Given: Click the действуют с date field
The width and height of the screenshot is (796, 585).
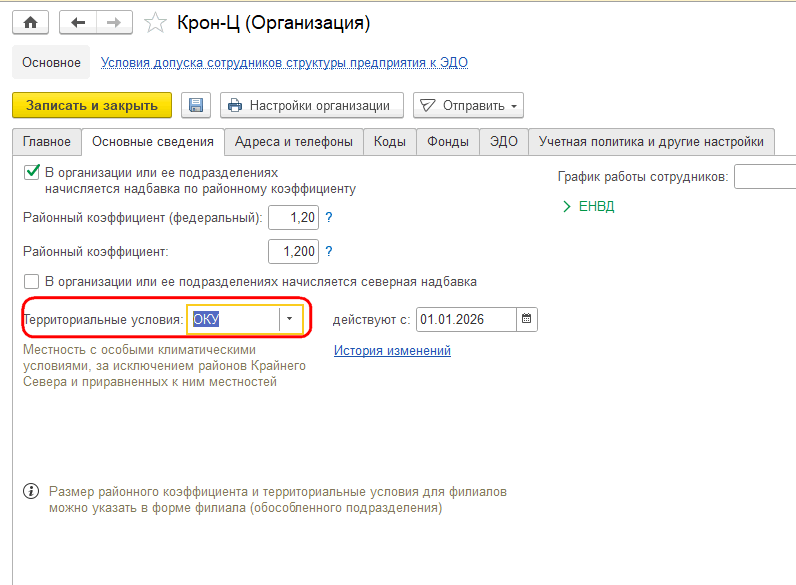Looking at the screenshot, I should [x=466, y=319].
